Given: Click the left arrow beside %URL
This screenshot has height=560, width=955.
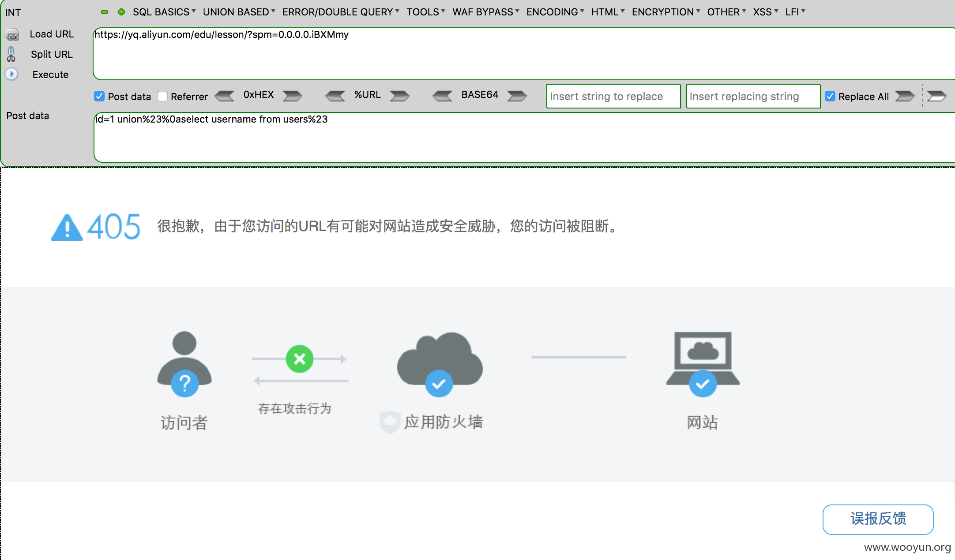Looking at the screenshot, I should point(335,96).
